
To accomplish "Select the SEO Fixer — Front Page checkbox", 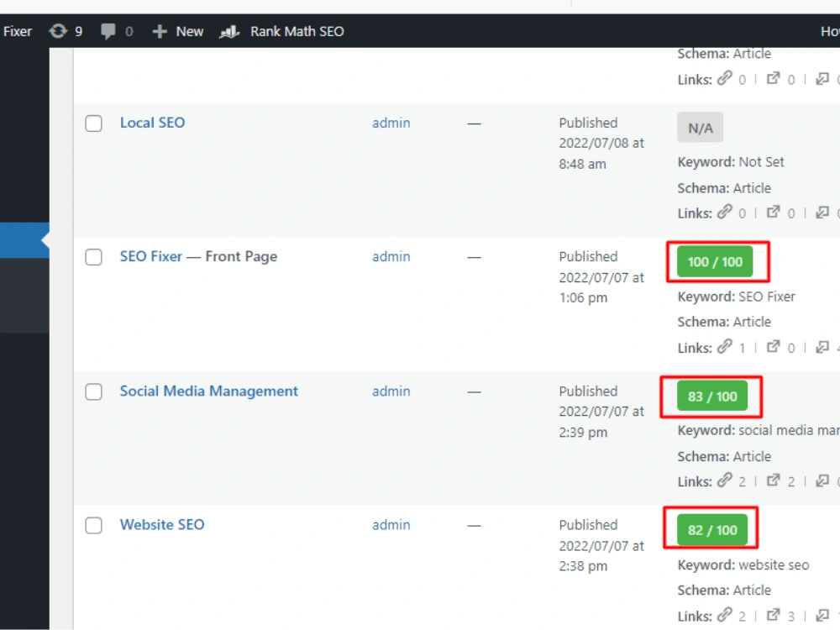I will click(94, 257).
